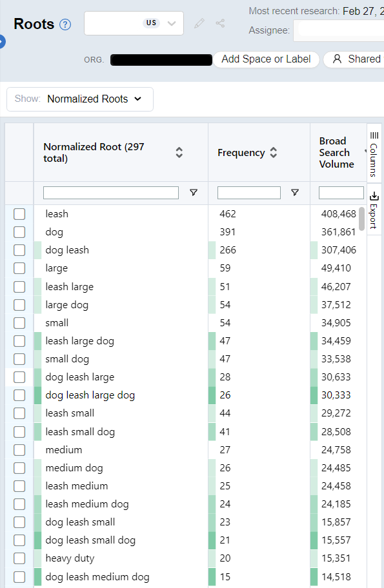Viewport: 384px width, 588px height.
Task: Expand the blue flyout tab on left edge
Action: (3, 41)
